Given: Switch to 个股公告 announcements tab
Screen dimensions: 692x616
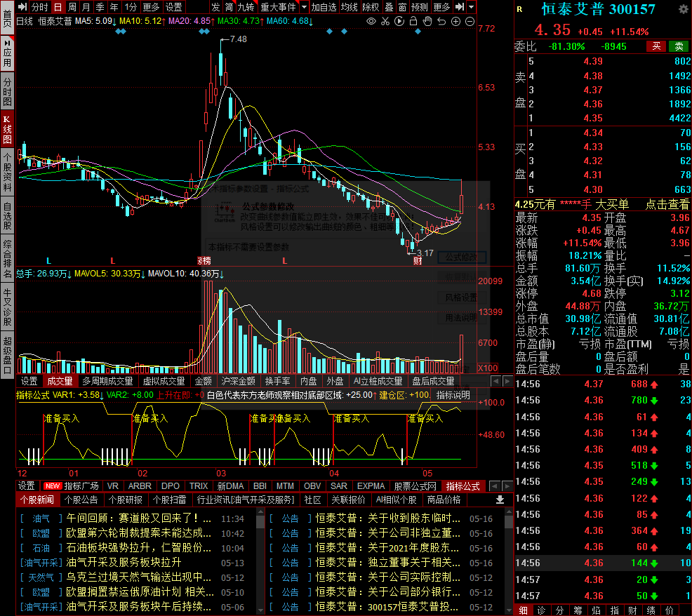Looking at the screenshot, I should tap(81, 500).
